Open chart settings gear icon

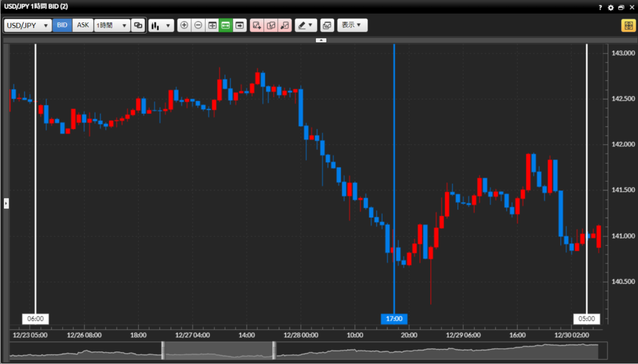(611, 7)
